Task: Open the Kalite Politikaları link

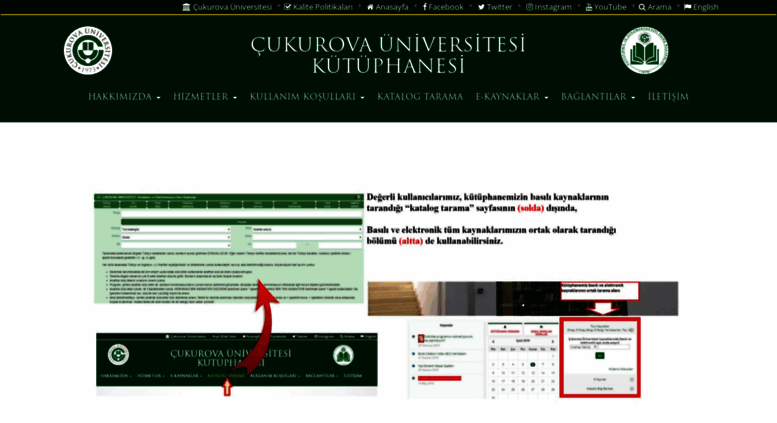Action: click(x=318, y=7)
